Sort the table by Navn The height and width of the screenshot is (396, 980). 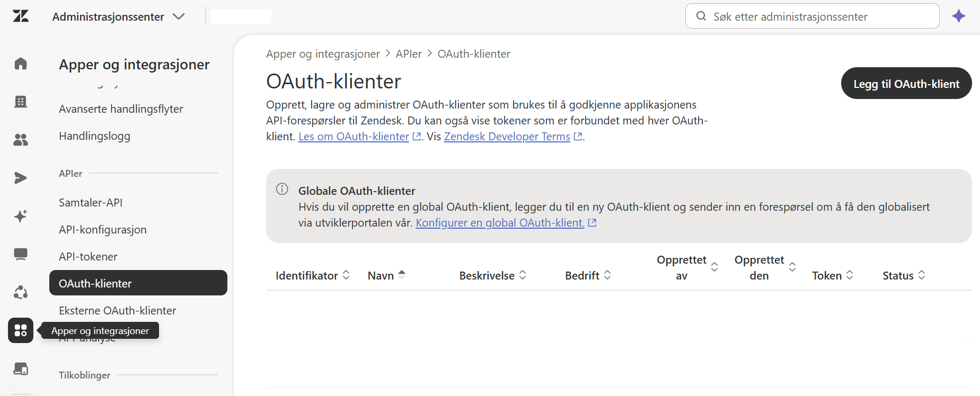point(386,275)
